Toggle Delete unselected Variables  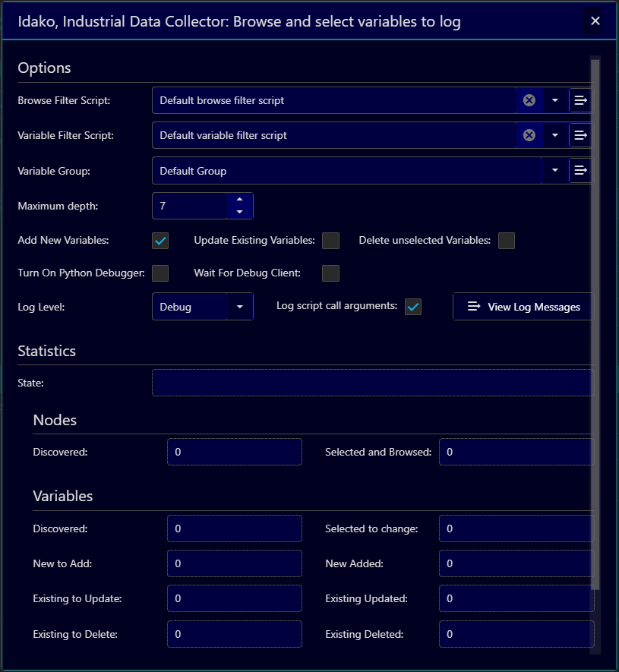(506, 240)
